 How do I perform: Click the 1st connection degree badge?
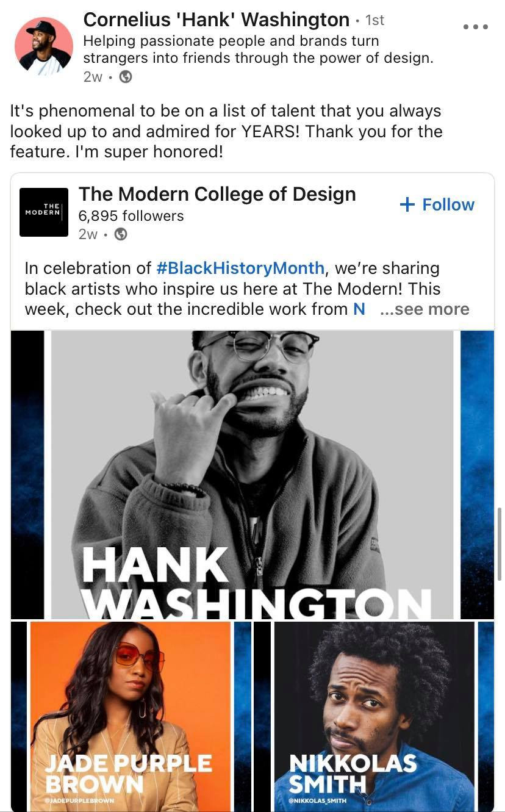tap(374, 20)
